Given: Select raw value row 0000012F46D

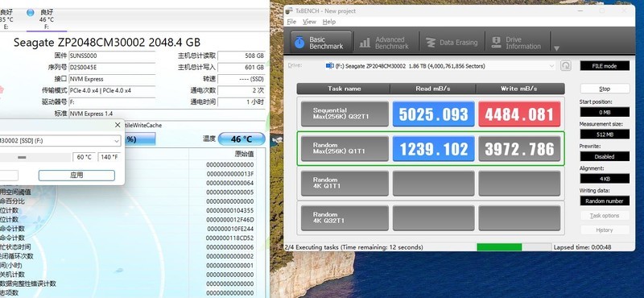Looking at the screenshot, I should (230, 220).
